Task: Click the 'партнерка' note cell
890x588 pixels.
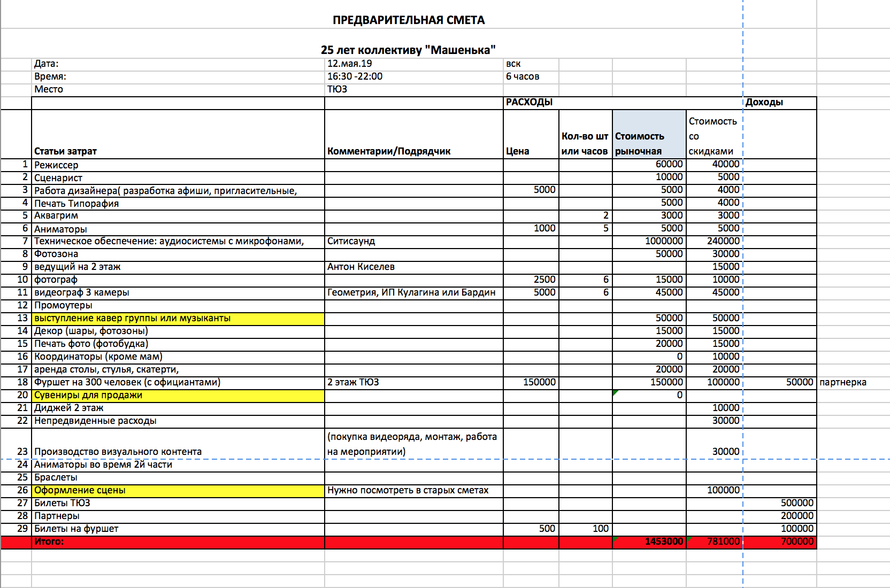Action: pyautogui.click(x=853, y=383)
